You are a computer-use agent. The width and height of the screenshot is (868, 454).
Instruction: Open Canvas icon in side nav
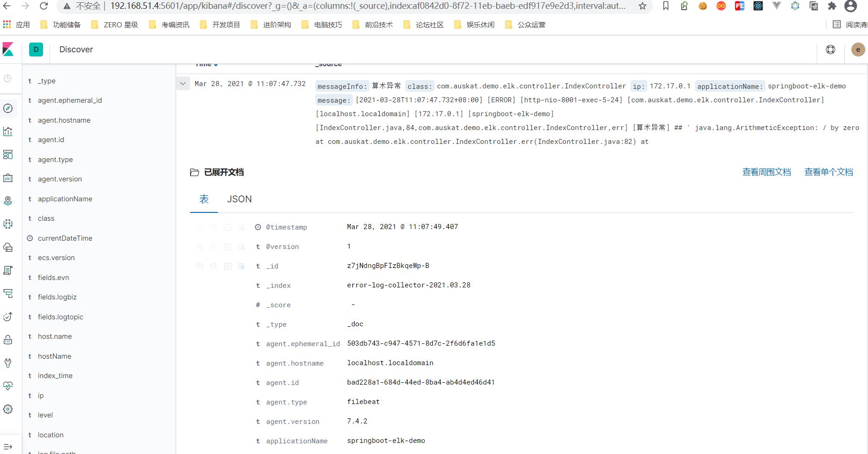pyautogui.click(x=8, y=178)
